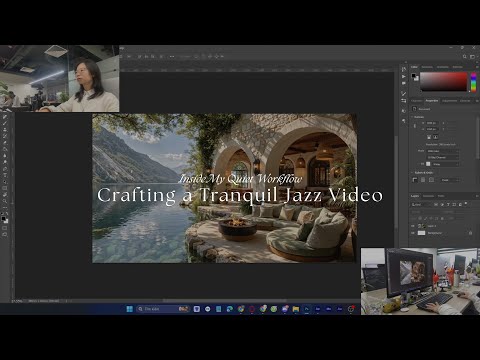Collapse the Rulers & Grids section
The height and width of the screenshot is (360, 480).
(x=412, y=173)
